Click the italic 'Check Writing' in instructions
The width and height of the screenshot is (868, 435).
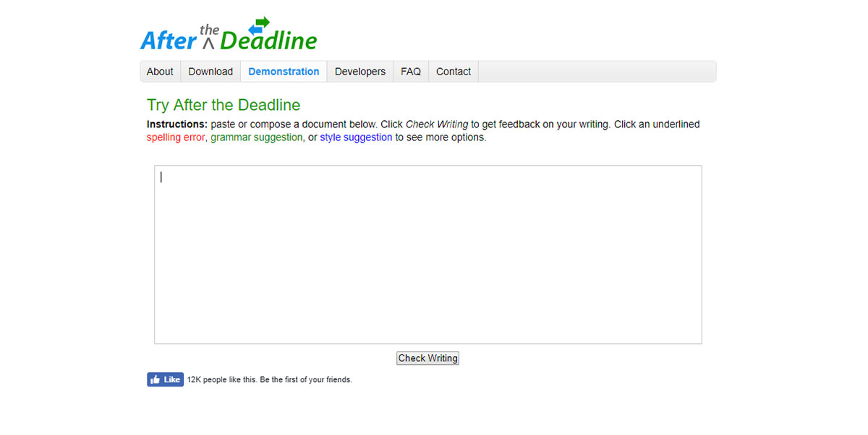pos(437,124)
